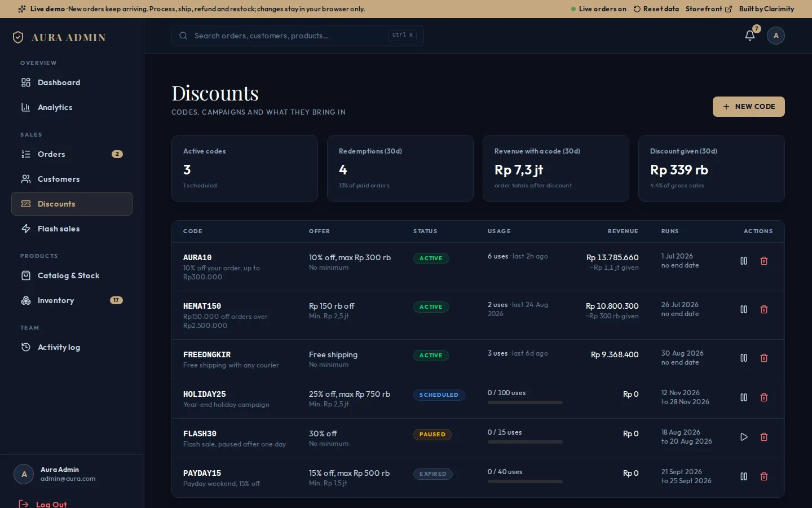Go to the Dashboard page
This screenshot has width=812, height=508.
(72, 82)
